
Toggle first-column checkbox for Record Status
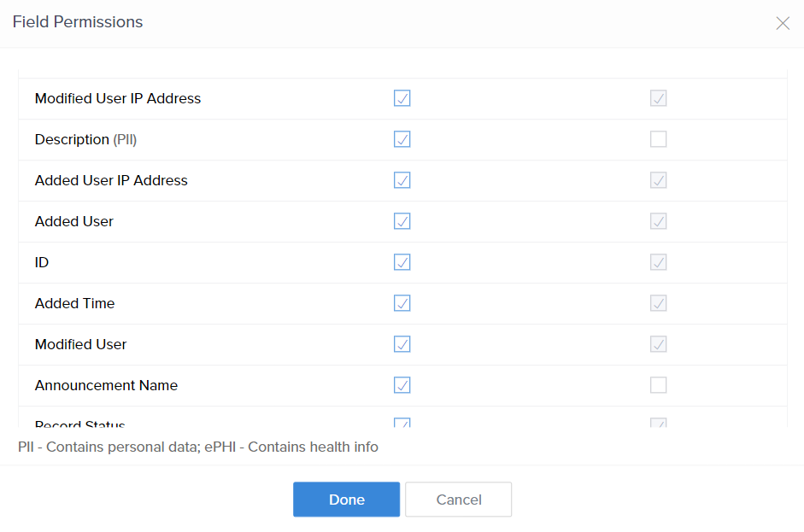(x=402, y=423)
